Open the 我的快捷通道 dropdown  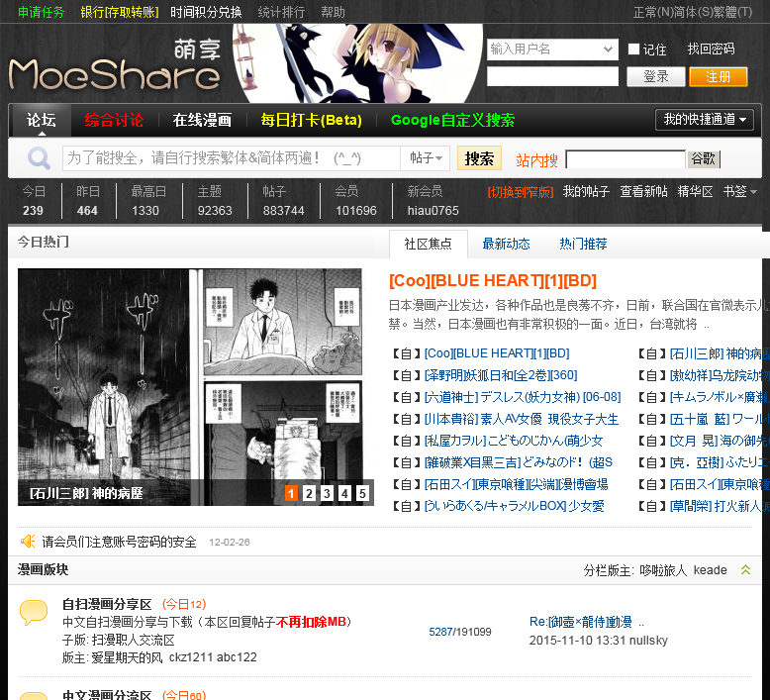705,120
